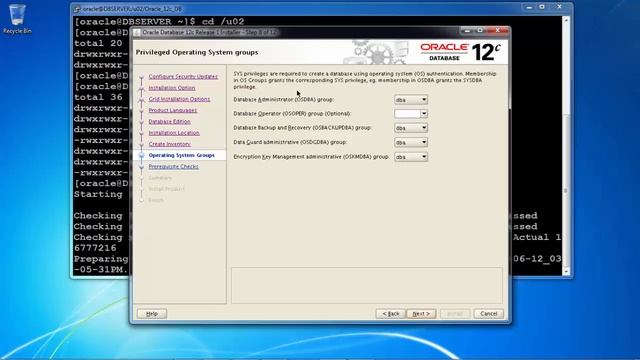Click the 'Database Operator (OSOPER) group' label
The width and height of the screenshot is (640, 360).
pos(292,113)
